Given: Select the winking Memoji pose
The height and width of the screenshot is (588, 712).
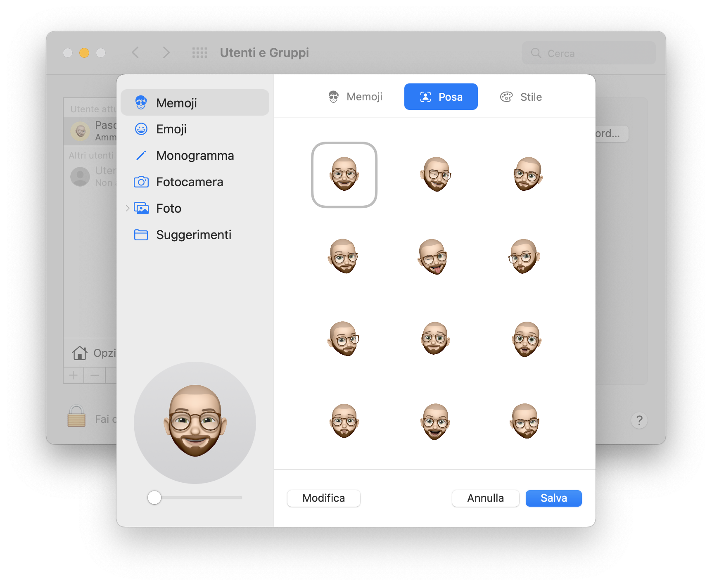Looking at the screenshot, I should 435,175.
